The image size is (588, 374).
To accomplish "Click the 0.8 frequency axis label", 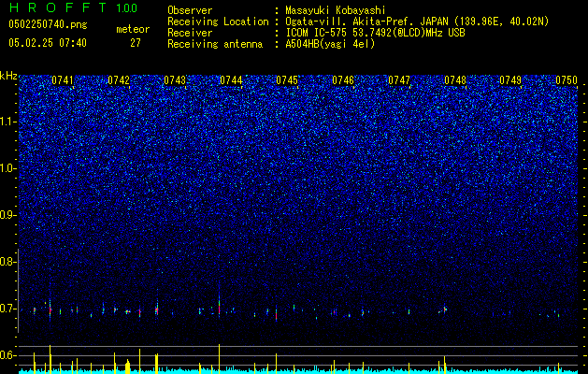I will point(7,262).
